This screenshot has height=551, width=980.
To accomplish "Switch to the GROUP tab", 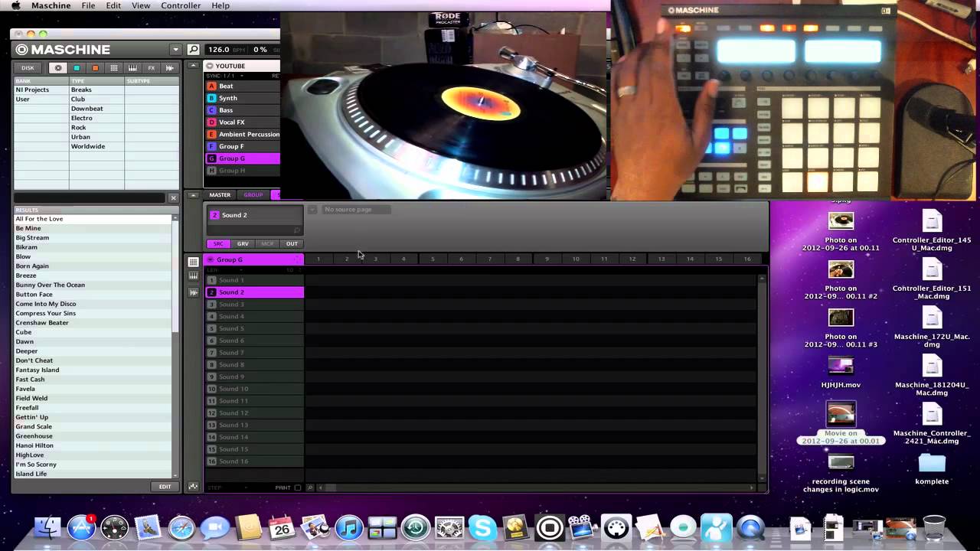I will coord(253,194).
